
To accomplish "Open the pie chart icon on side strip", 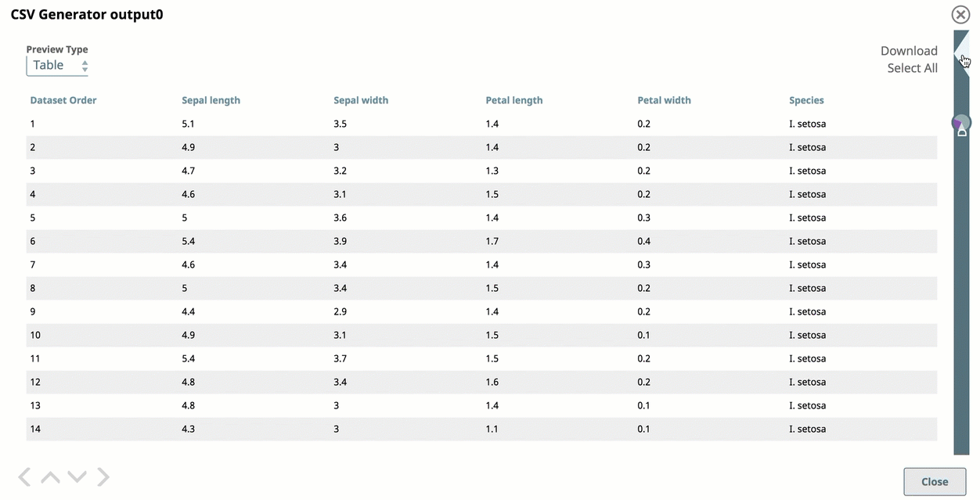I will [x=960, y=123].
